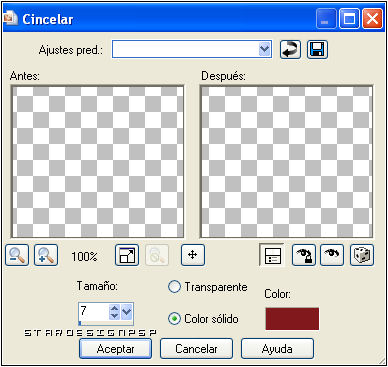This screenshot has height=367, width=388.
Task: Zoom in the preview with plus magnifier
Action: click(46, 255)
